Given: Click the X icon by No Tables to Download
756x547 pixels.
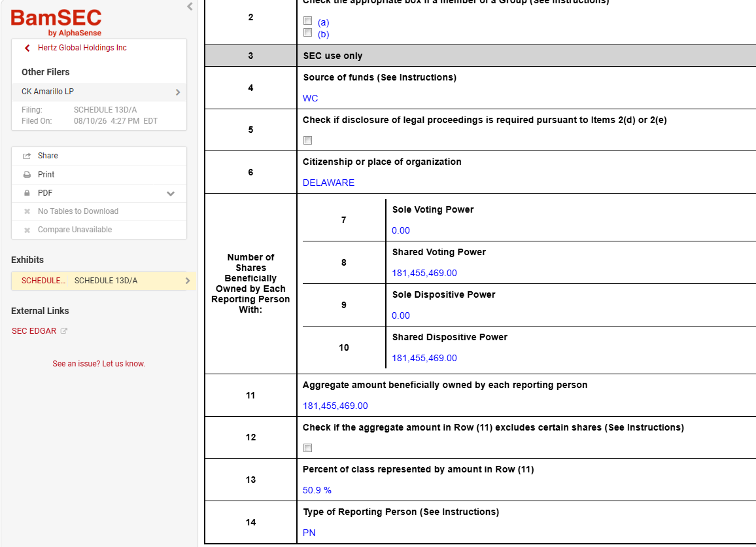Looking at the screenshot, I should point(27,211).
